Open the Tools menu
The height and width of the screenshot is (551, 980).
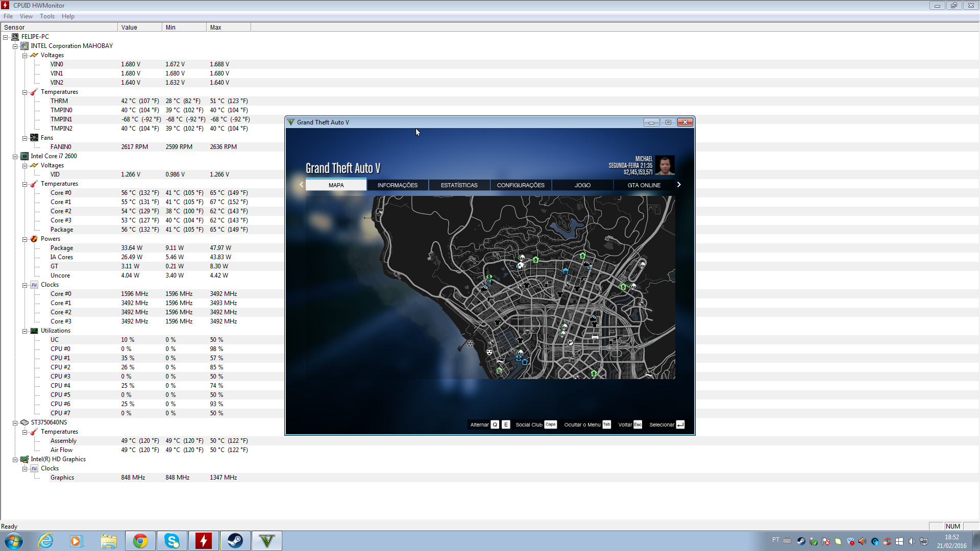[47, 16]
